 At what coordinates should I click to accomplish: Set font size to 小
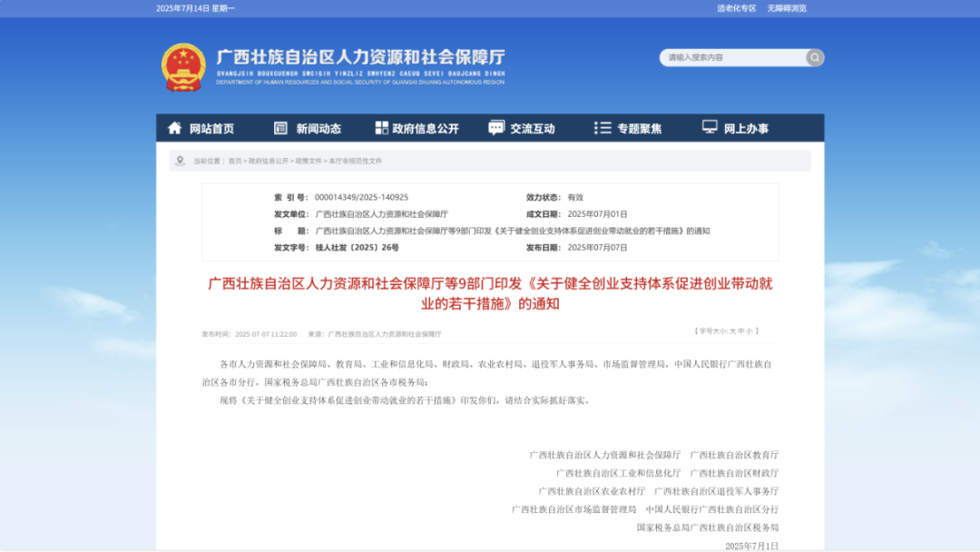pyautogui.click(x=750, y=331)
